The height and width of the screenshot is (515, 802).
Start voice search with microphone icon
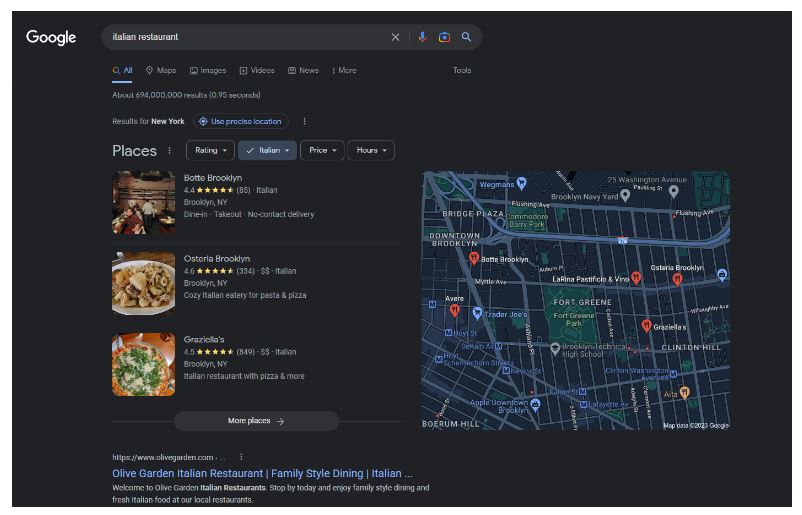tap(422, 37)
